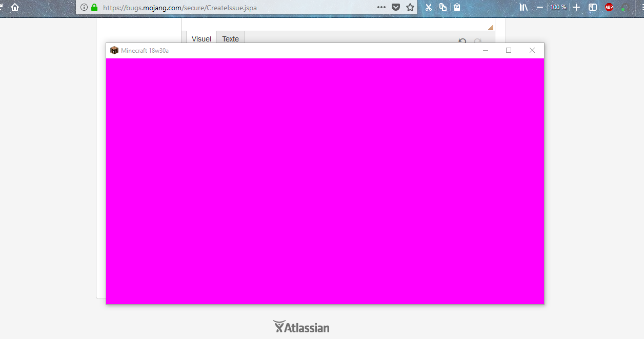Zoom in with the plus button

[x=576, y=7]
